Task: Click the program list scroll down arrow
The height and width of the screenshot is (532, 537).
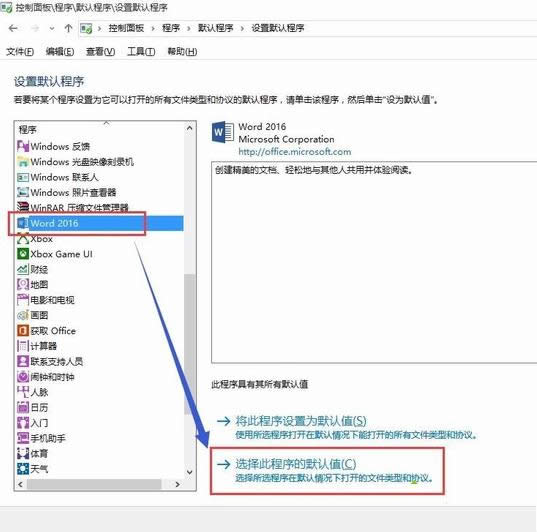Action: (189, 472)
